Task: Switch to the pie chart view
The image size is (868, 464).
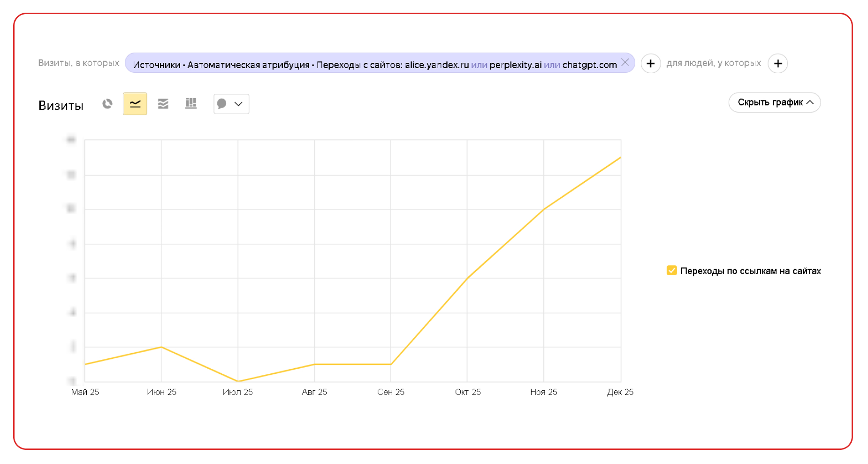Action: 107,104
